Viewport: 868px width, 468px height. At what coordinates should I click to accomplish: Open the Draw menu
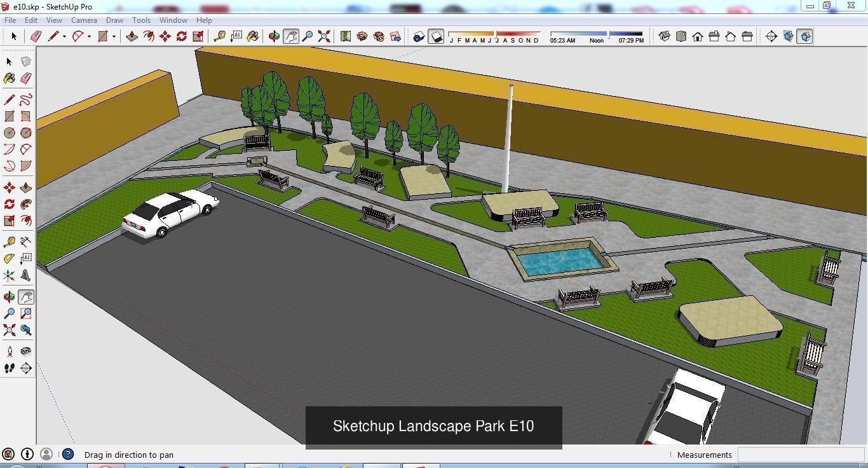114,20
